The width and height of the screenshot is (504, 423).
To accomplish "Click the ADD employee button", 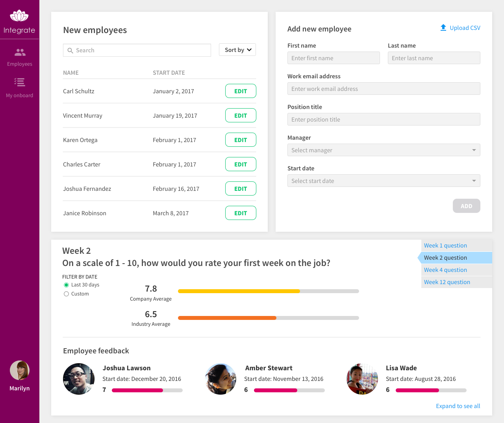I will tap(467, 206).
